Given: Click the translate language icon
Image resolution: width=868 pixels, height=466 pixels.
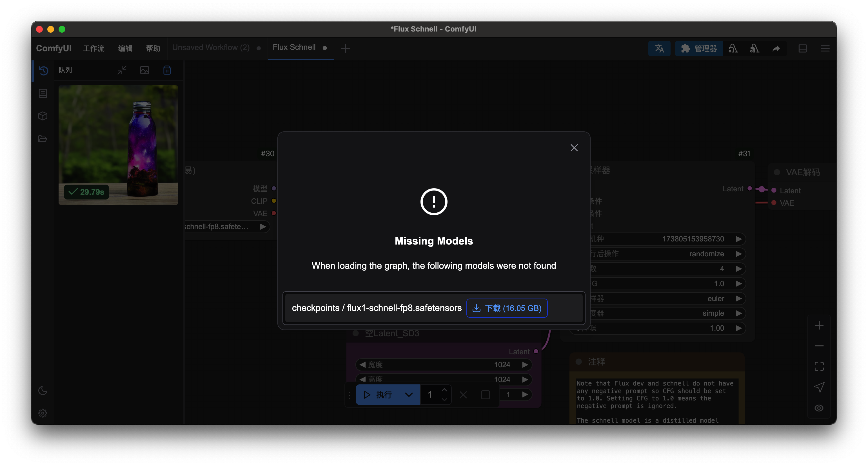Looking at the screenshot, I should point(659,48).
